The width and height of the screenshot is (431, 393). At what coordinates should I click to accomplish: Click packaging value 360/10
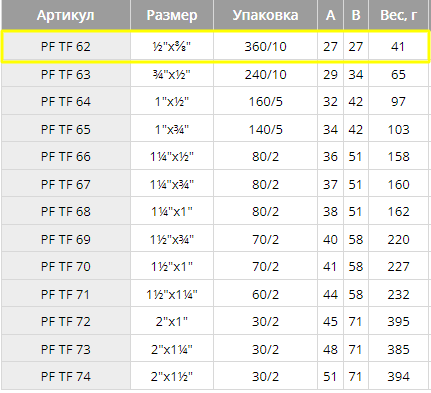click(x=265, y=47)
